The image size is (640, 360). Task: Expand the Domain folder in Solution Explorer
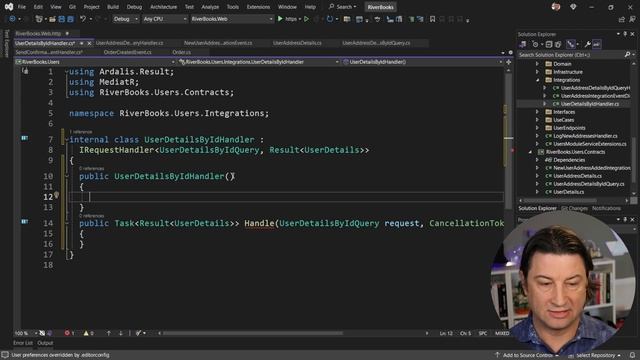point(538,64)
